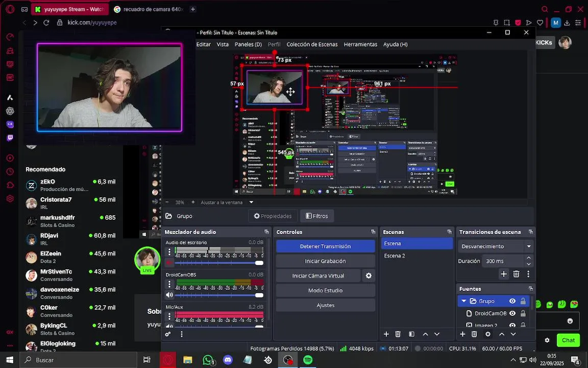Viewport: 588px width, 368px height.
Task: Open GX Control in Opera sidebar
Action: tap(10, 37)
